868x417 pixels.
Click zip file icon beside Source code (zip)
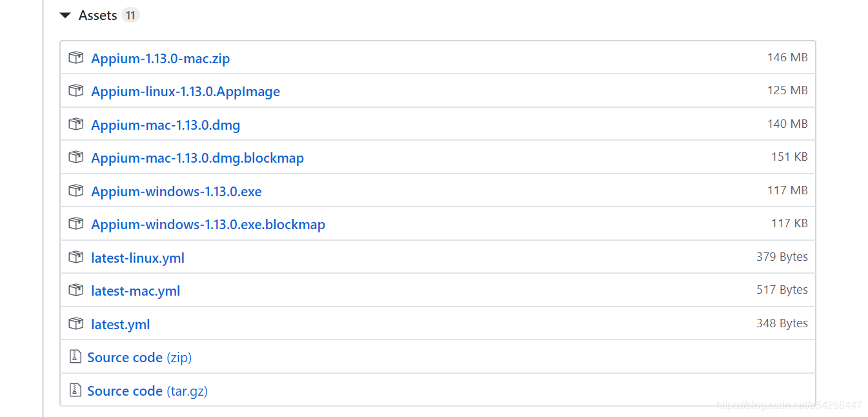tap(76, 357)
